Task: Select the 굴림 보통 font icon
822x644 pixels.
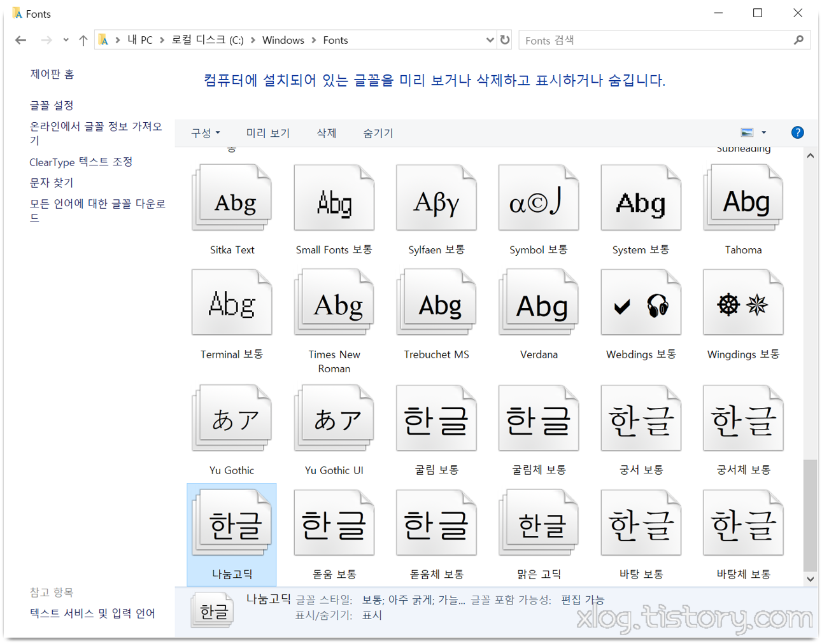Action: pos(436,418)
